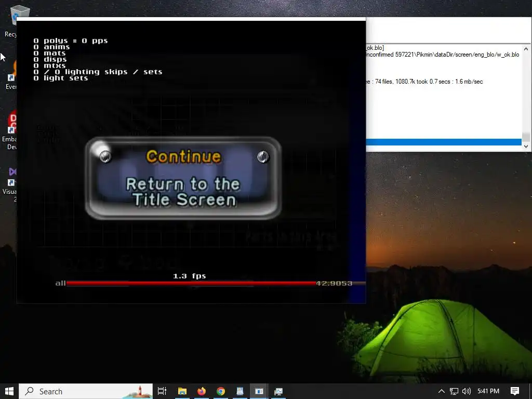
Task: Click the '0 polys = 0 pps' stat line
Action: pyautogui.click(x=71, y=41)
